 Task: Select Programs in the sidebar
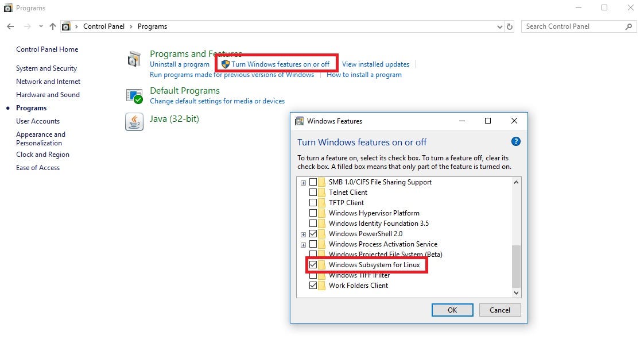coord(31,108)
